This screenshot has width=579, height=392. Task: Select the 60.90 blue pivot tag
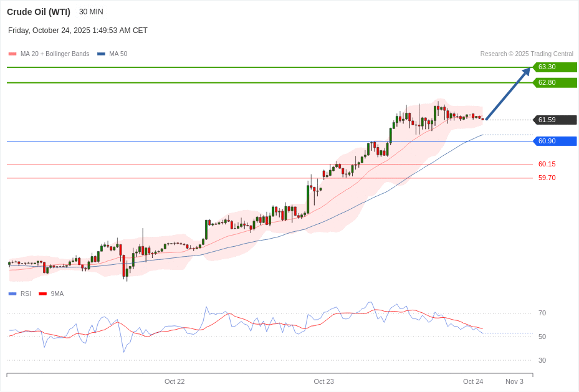click(x=554, y=141)
